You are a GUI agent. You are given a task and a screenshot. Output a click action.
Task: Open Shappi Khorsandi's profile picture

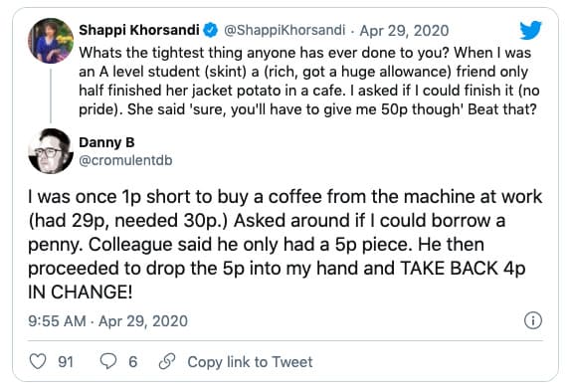pos(51,41)
